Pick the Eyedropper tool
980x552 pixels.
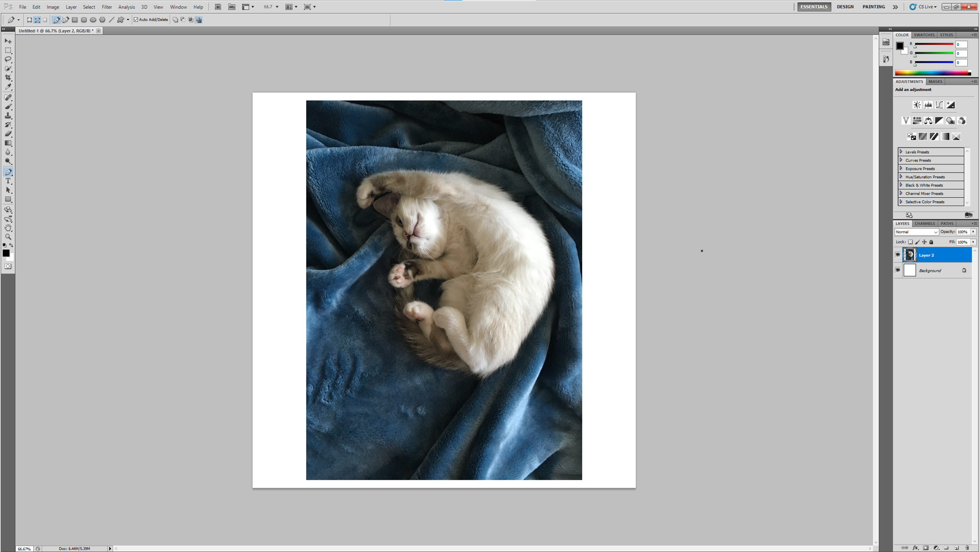8,87
